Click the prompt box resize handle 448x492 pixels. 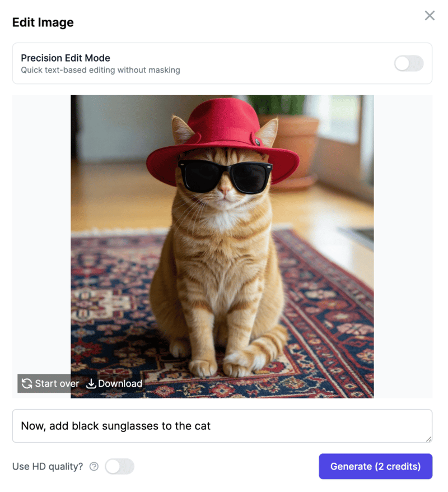click(428, 439)
